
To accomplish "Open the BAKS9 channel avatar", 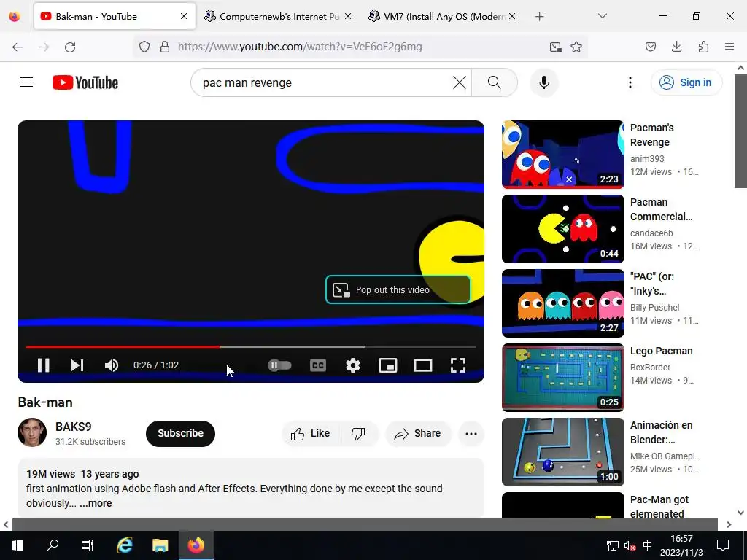I will pyautogui.click(x=32, y=432).
